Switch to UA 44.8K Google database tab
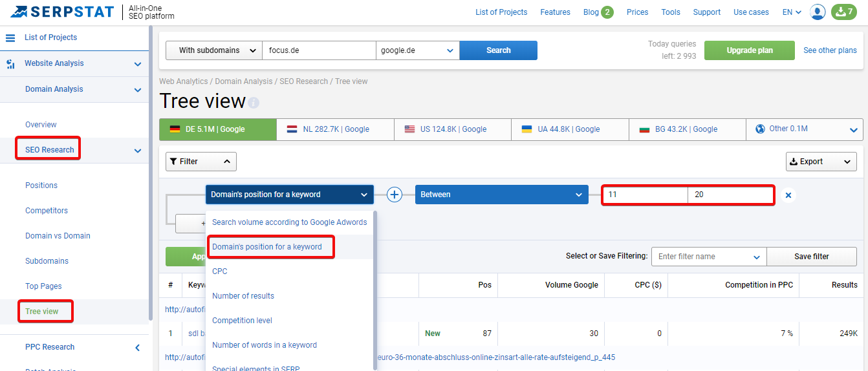868x371 pixels. (x=570, y=129)
